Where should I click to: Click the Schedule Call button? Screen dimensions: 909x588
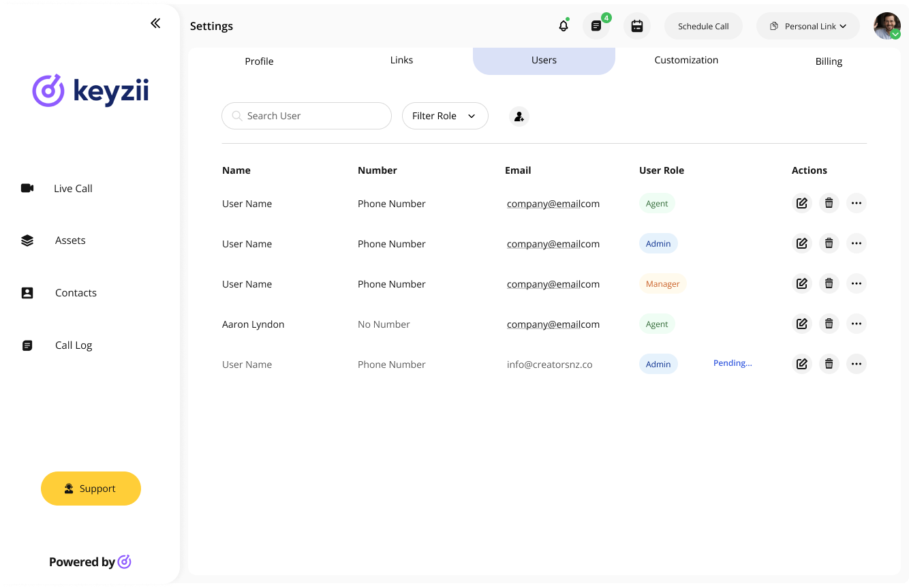pos(703,26)
